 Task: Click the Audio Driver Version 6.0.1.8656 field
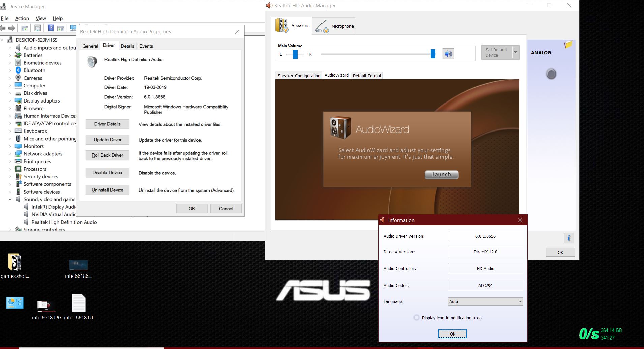[485, 236]
